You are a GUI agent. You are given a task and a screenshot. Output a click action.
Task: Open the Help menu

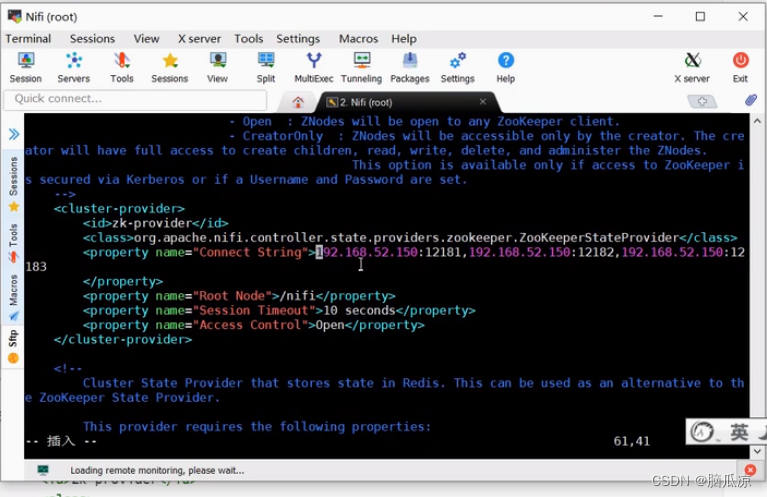point(404,39)
